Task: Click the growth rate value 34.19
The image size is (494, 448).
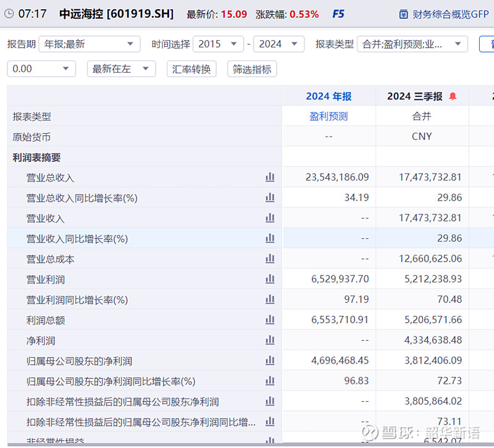Action: 356,197
